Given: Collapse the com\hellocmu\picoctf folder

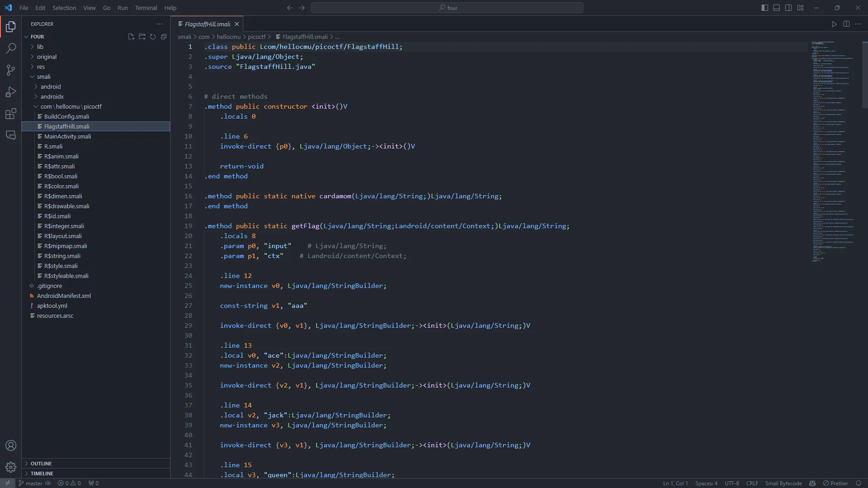Looking at the screenshot, I should (x=96, y=106).
